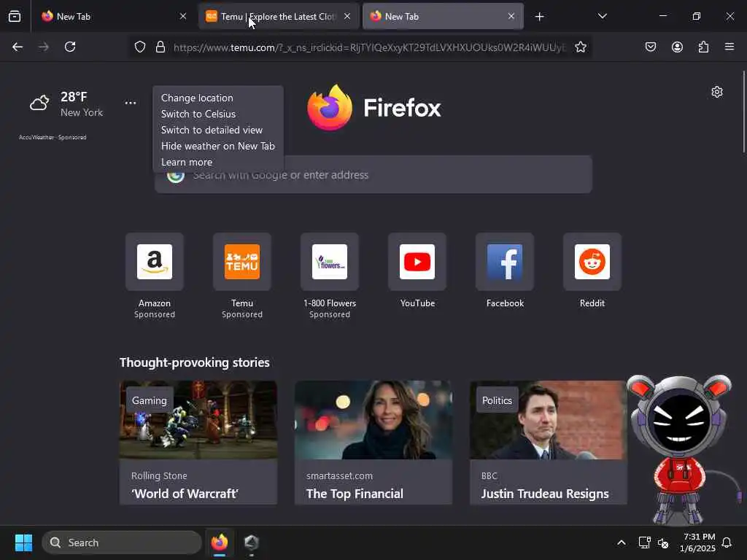Choose Switch to detailed view

click(212, 130)
